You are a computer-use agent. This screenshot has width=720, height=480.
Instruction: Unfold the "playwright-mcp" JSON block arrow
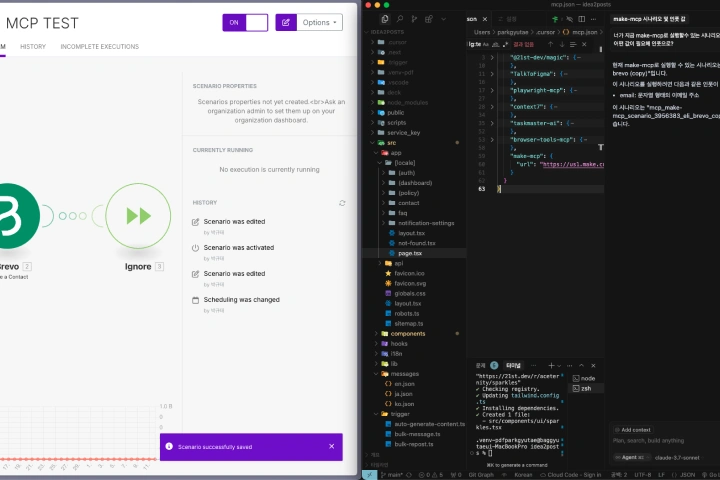pyautogui.click(x=492, y=90)
